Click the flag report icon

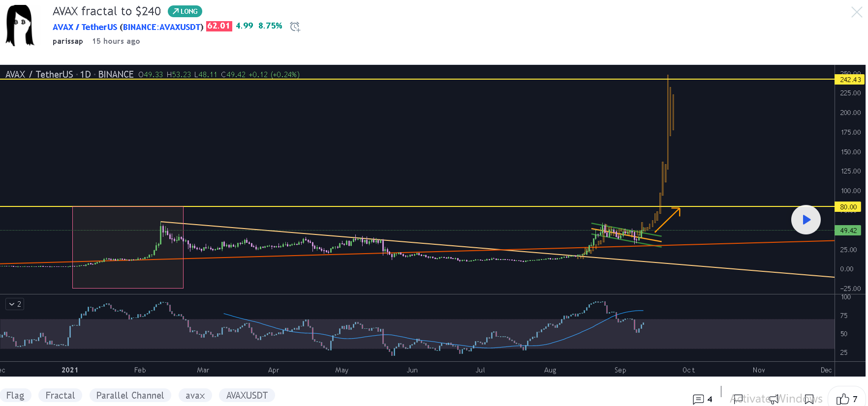click(x=738, y=399)
